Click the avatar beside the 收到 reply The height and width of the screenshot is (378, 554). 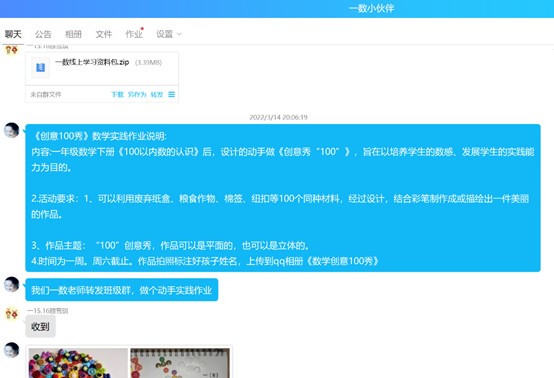click(x=12, y=314)
